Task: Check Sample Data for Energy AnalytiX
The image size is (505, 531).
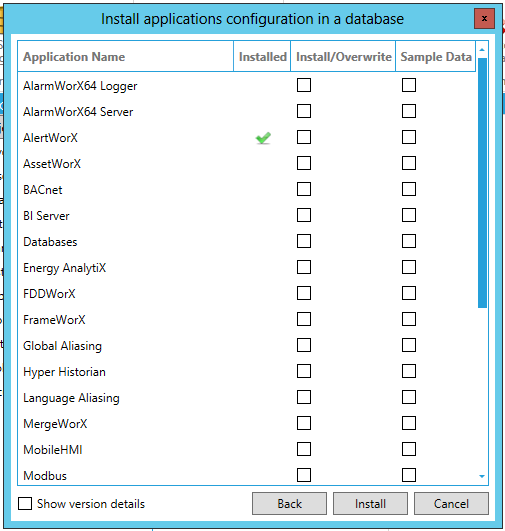Action: pos(409,267)
